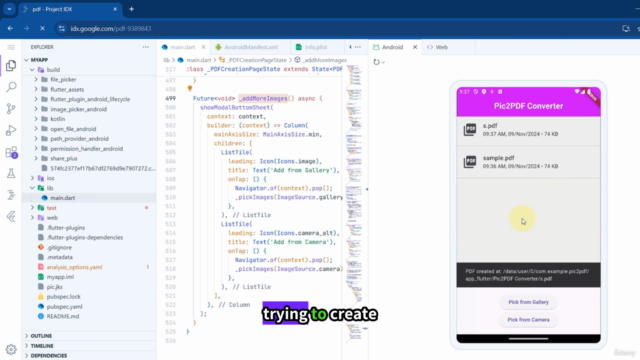Collapse the MYAPP root folder
Viewport: 640px width, 360px height.
tap(27, 60)
